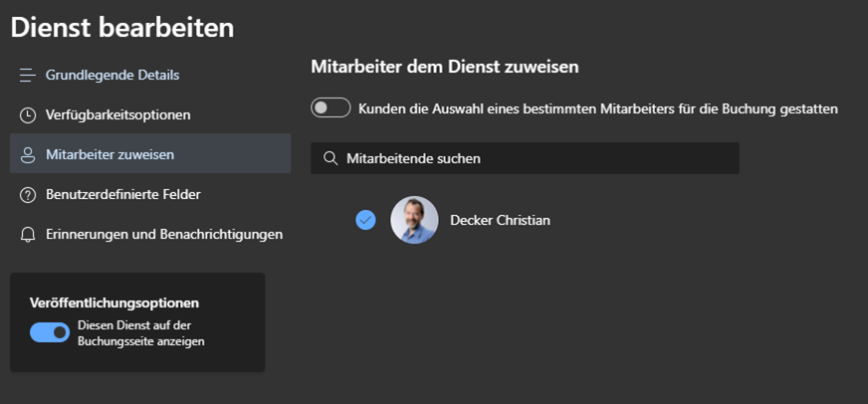Click the lines icon beside Grundlegende Details
Screen dimensions: 868x404
(x=27, y=75)
